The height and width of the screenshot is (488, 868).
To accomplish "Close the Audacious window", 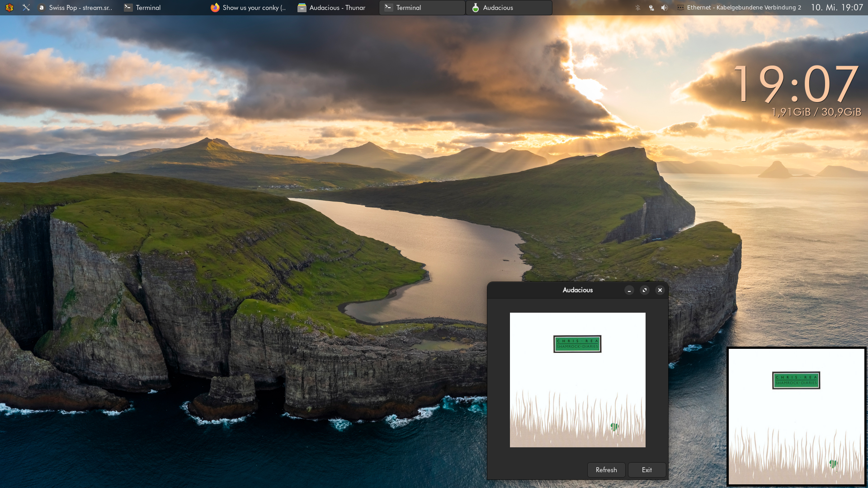I will tap(660, 290).
